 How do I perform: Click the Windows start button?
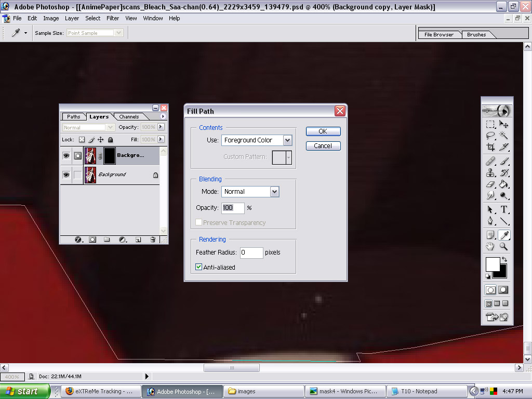pyautogui.click(x=25, y=391)
